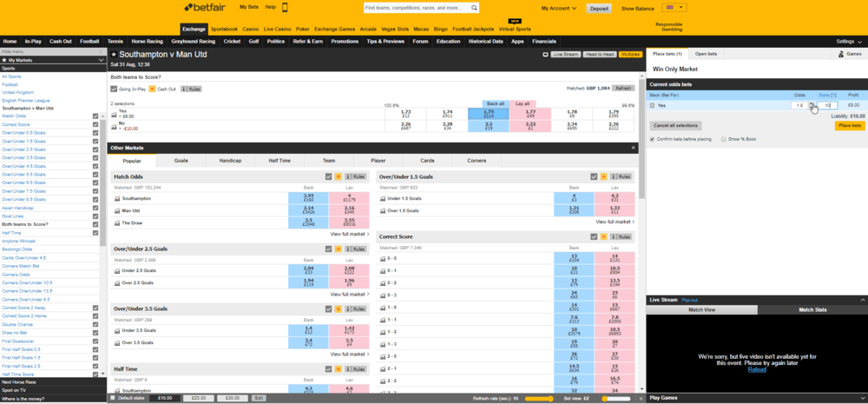This screenshot has width=868, height=404.
Task: Open graph icon for The Draw
Action: (117, 222)
